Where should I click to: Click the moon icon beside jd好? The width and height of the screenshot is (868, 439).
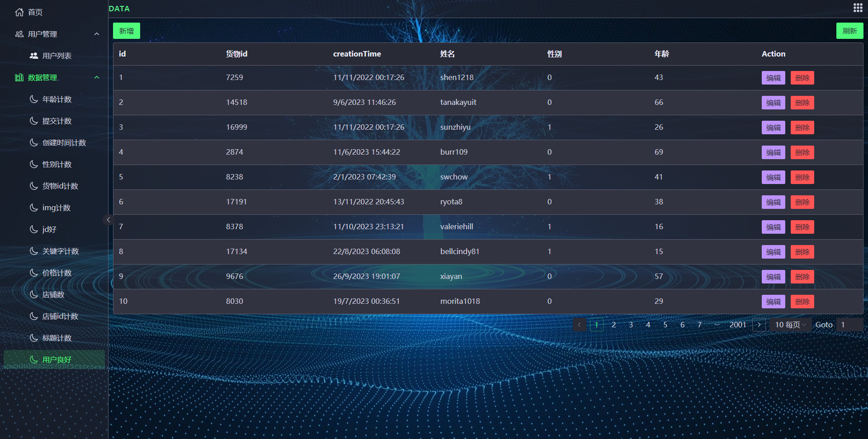pyautogui.click(x=34, y=229)
